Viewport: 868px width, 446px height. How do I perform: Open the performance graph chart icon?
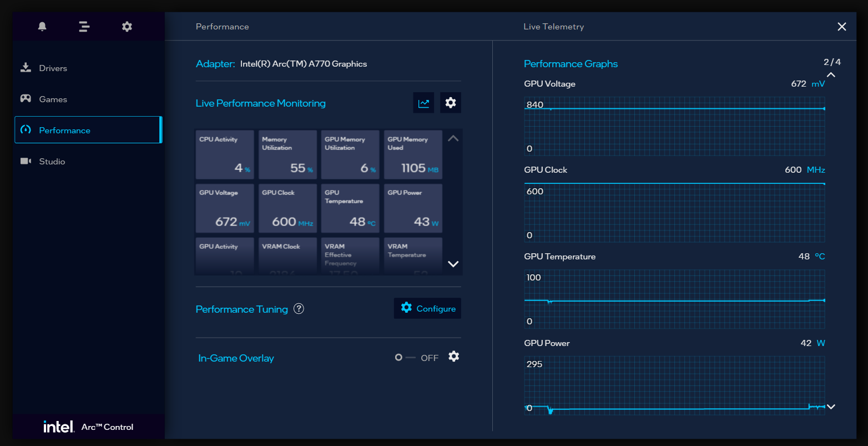pyautogui.click(x=423, y=102)
